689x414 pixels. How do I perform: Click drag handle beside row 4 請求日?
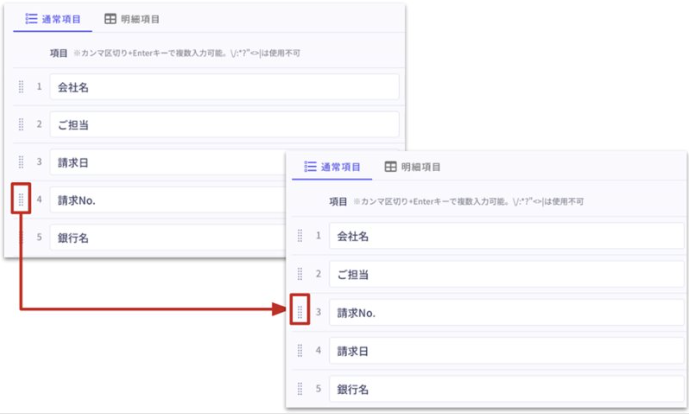299,351
